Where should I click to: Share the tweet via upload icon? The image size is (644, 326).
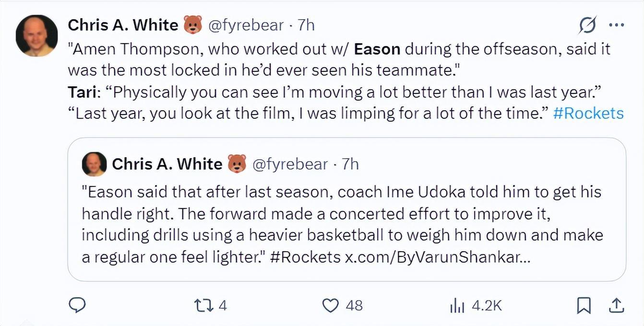[616, 305]
